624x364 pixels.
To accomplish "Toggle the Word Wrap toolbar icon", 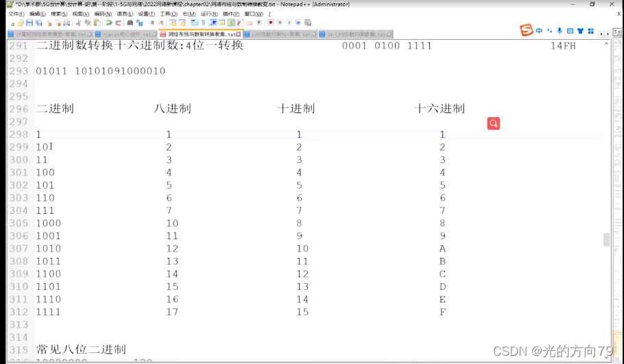I will point(194,23).
